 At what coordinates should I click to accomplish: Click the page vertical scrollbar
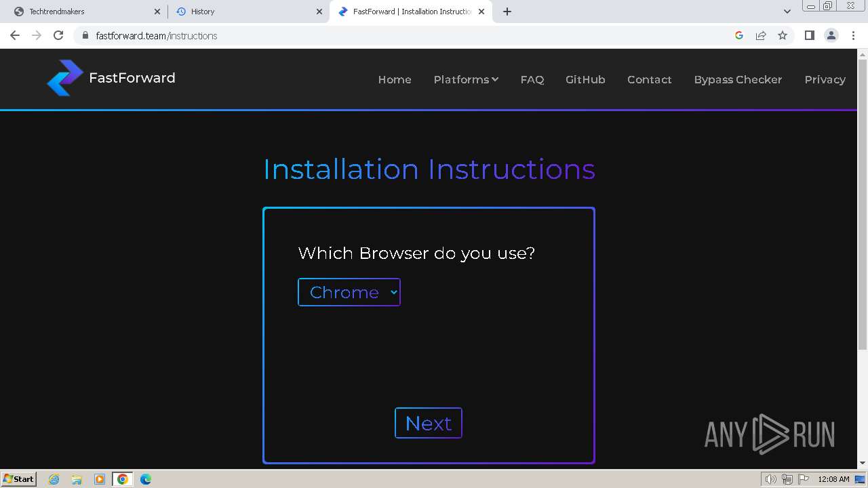[x=863, y=203]
